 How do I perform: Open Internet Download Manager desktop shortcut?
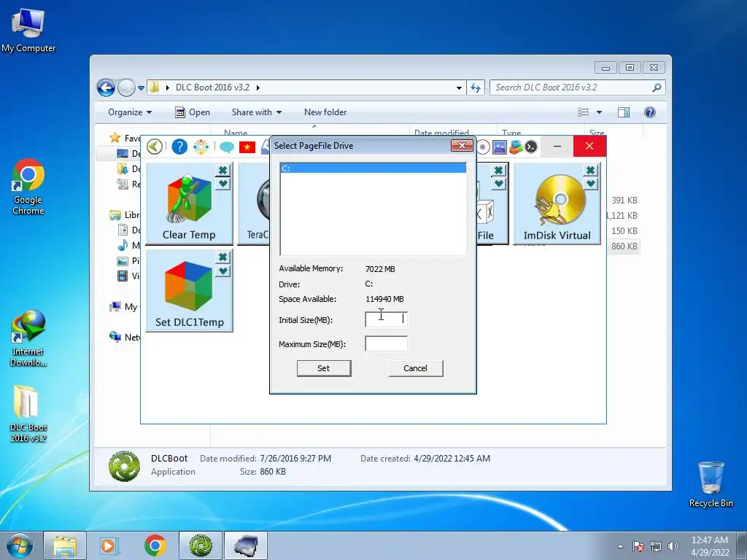click(28, 338)
